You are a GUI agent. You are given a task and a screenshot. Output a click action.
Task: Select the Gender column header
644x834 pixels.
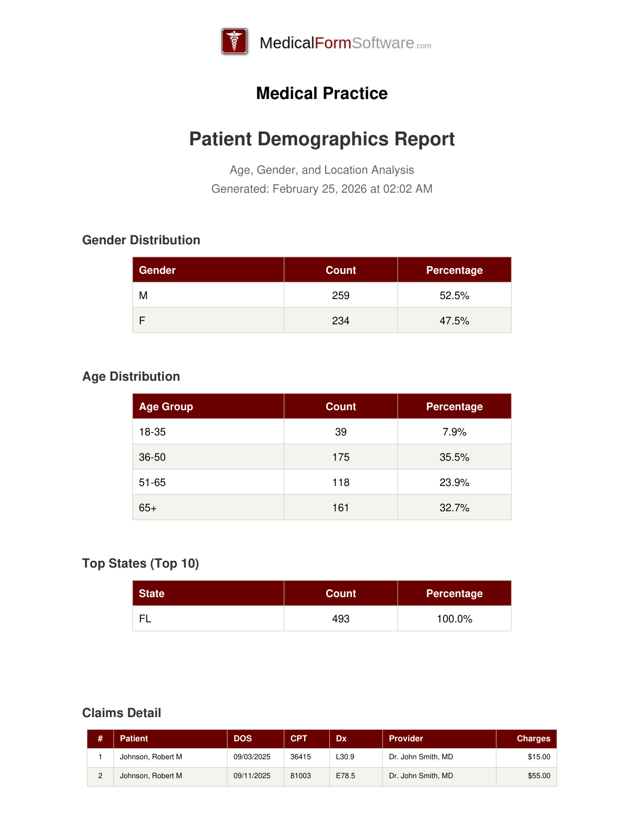[157, 270]
